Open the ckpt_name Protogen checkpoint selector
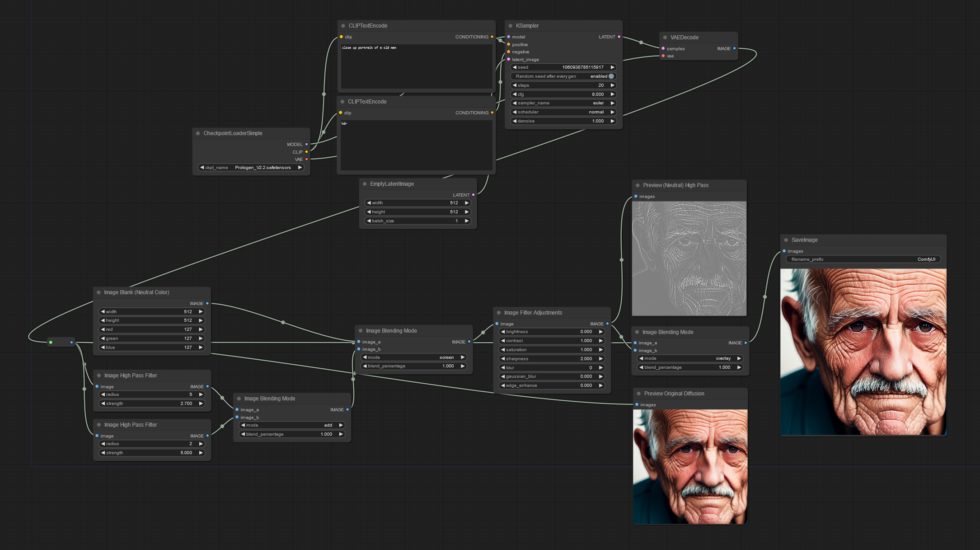 251,168
